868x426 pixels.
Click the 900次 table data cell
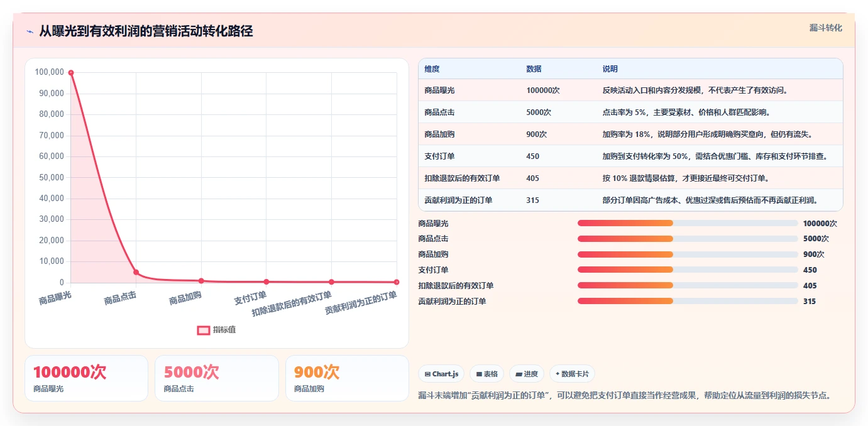coord(558,134)
